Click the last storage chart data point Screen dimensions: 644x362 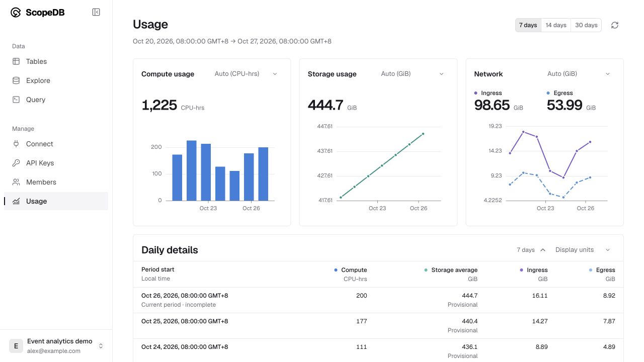(x=423, y=134)
